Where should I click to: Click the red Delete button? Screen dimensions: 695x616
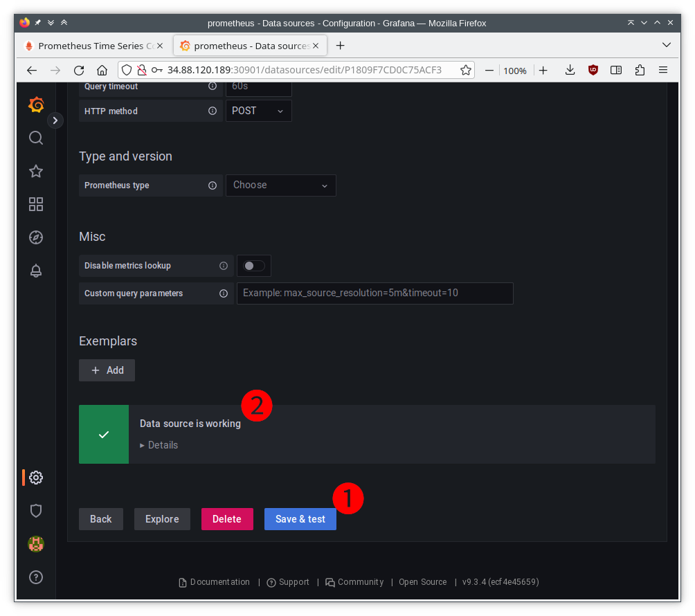(x=227, y=519)
